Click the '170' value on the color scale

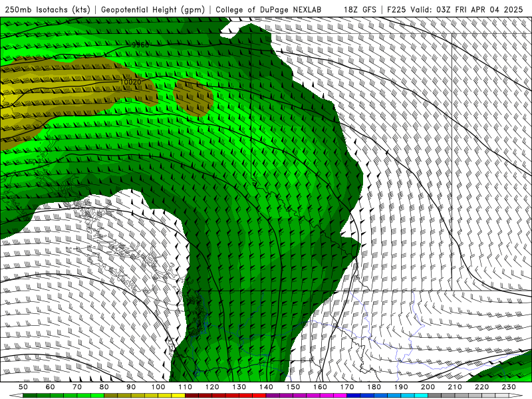click(x=347, y=387)
